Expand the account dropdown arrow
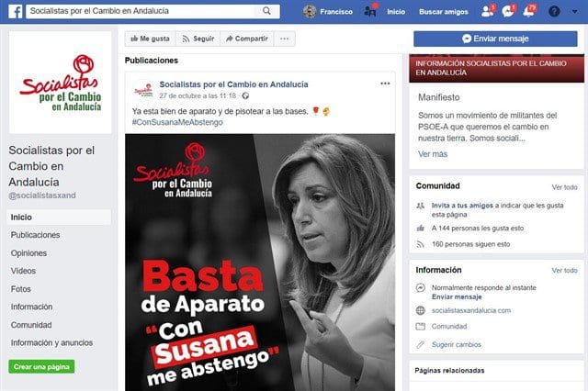This screenshot has height=391, width=588. coord(575,12)
